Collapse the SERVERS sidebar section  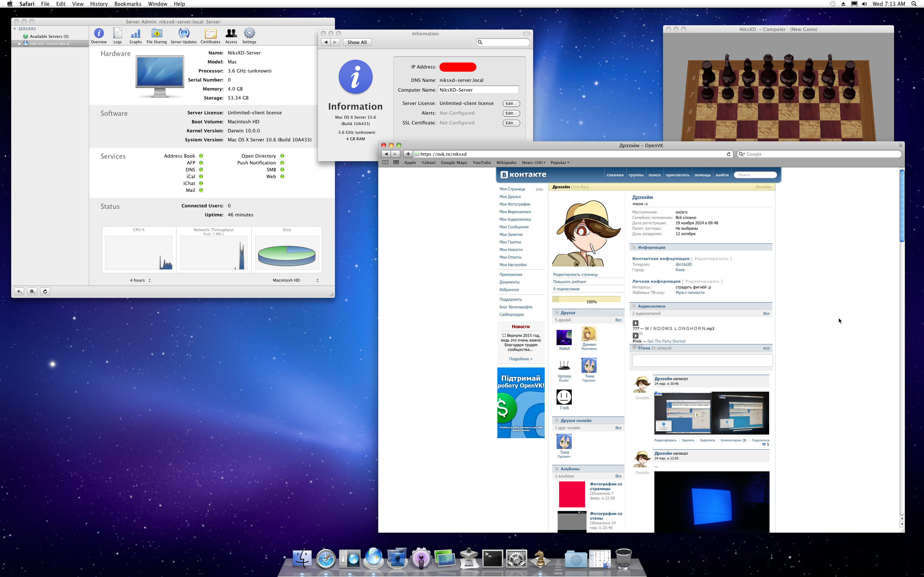tap(14, 29)
